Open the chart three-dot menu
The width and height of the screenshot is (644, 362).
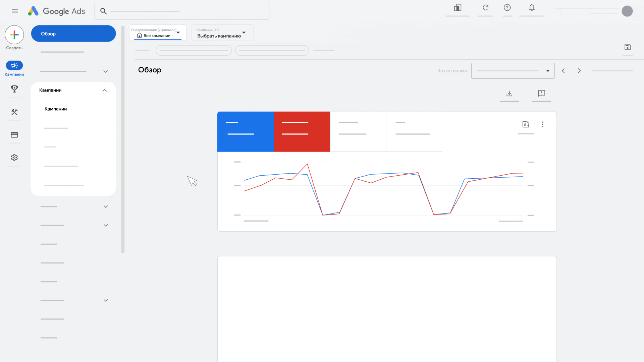tap(543, 124)
